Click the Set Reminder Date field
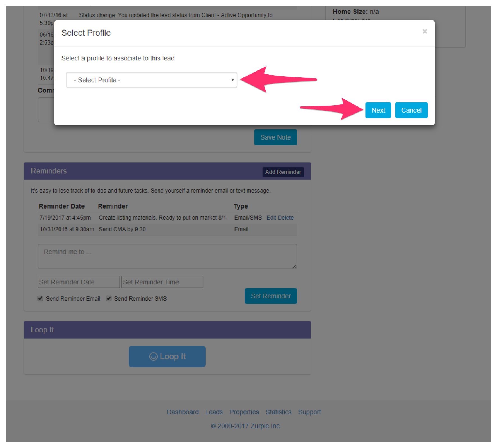497x448 pixels. 79,282
